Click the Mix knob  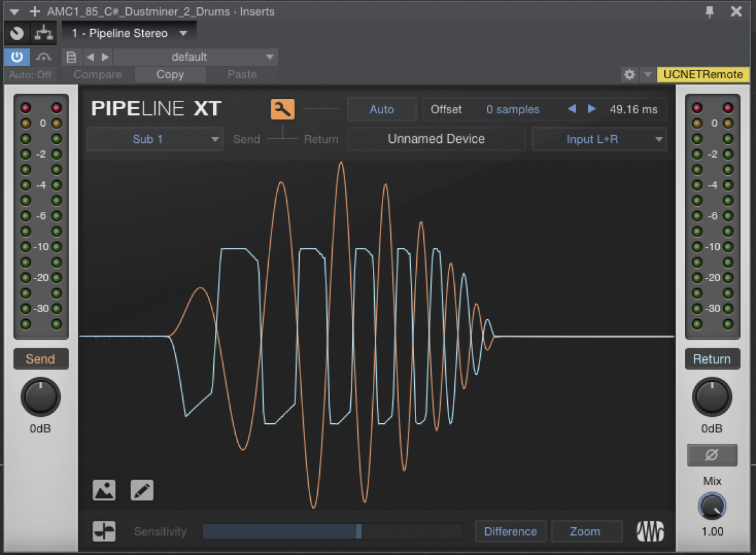[x=712, y=506]
